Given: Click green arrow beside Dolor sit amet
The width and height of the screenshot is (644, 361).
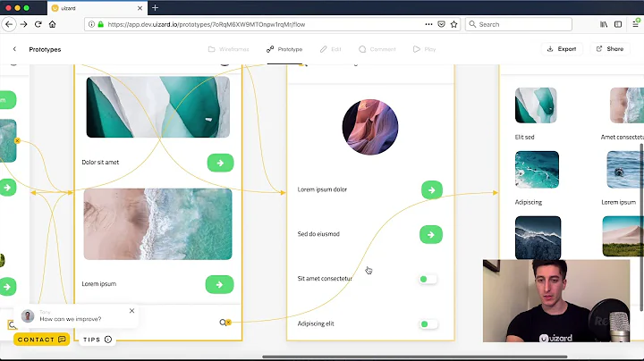Looking at the screenshot, I should (221, 163).
